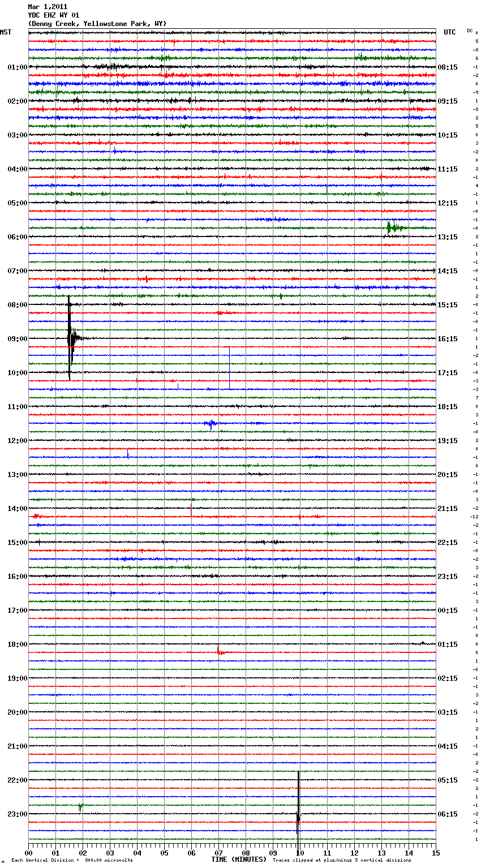
Task: Select the 14:00 MST time label
Action: [x=18, y=509]
